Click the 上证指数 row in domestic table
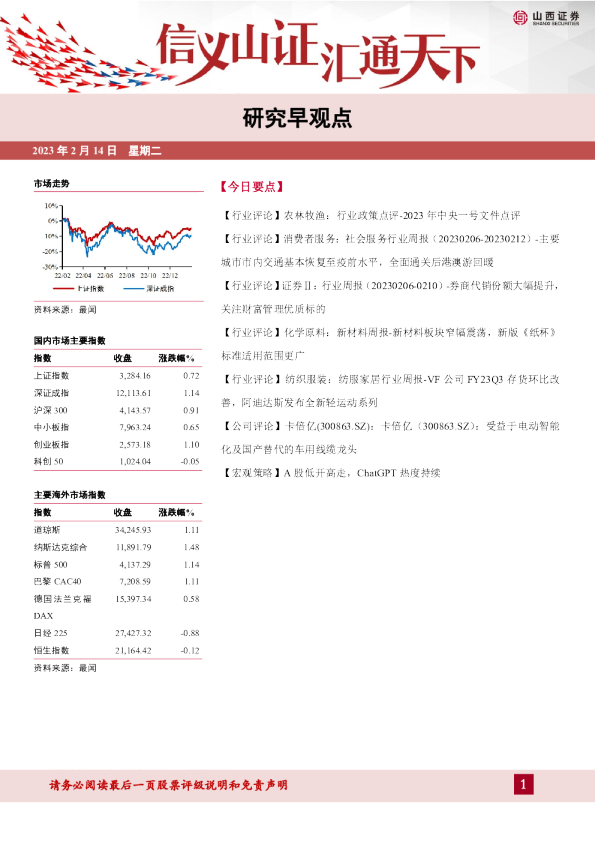Screen dimensions: 595x842 point(117,375)
